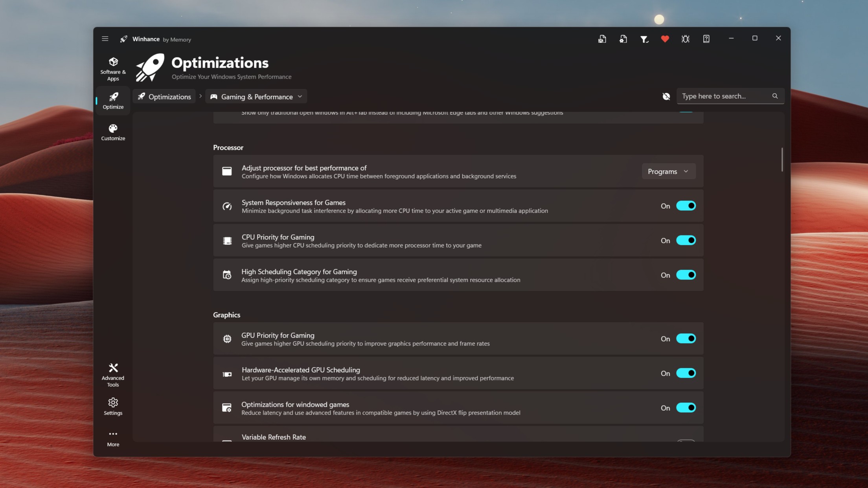
Task: Disable System Responsiveness for Games
Action: pos(686,205)
